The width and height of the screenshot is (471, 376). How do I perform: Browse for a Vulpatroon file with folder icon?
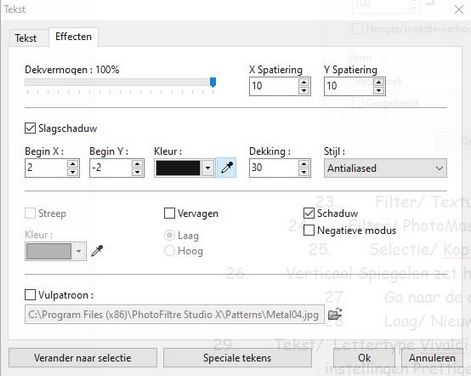pyautogui.click(x=335, y=314)
